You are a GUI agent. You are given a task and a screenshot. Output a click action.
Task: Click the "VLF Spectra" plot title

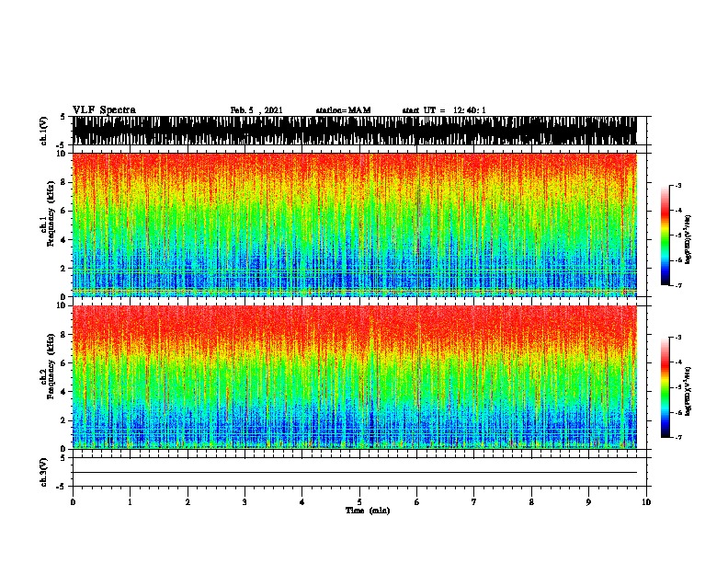pyautogui.click(x=104, y=110)
